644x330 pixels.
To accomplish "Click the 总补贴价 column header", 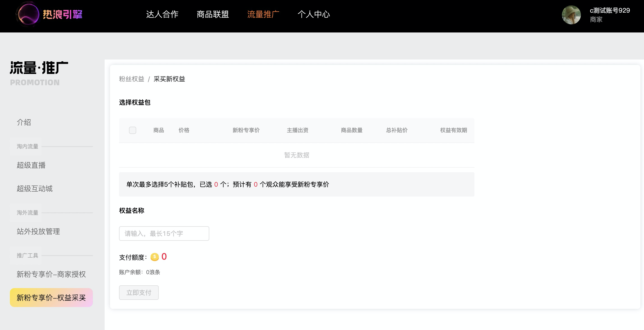I will pyautogui.click(x=397, y=130).
